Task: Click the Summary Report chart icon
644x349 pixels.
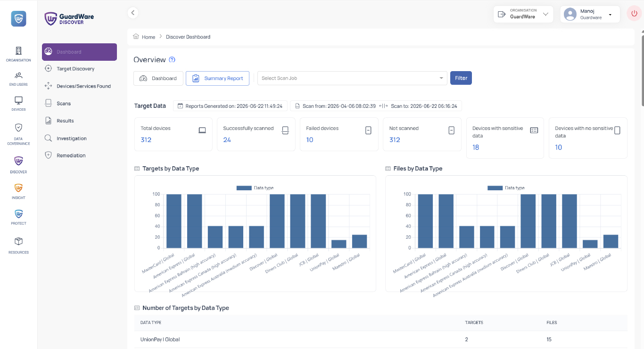Action: pos(196,78)
